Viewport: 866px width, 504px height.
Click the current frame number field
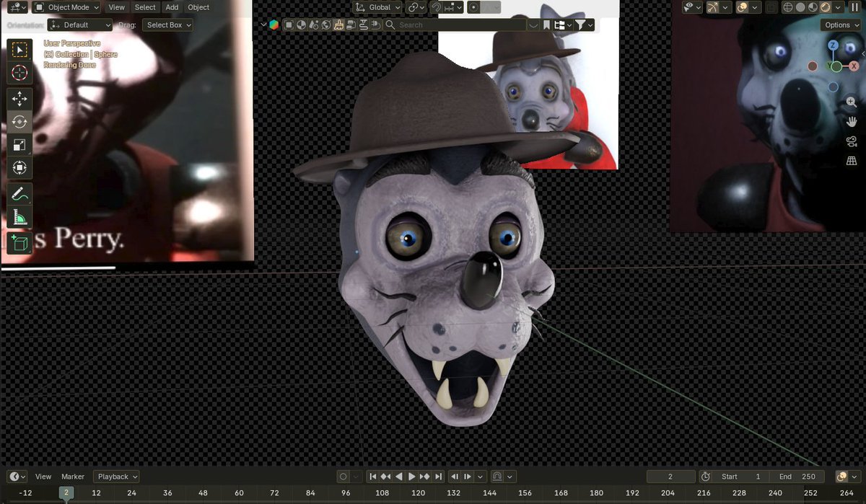point(671,477)
